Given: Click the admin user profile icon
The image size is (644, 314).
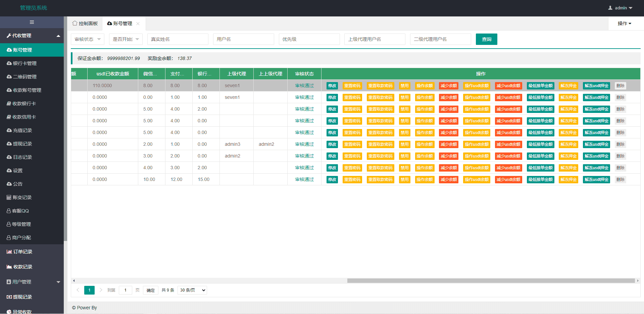Looking at the screenshot, I should pos(610,8).
